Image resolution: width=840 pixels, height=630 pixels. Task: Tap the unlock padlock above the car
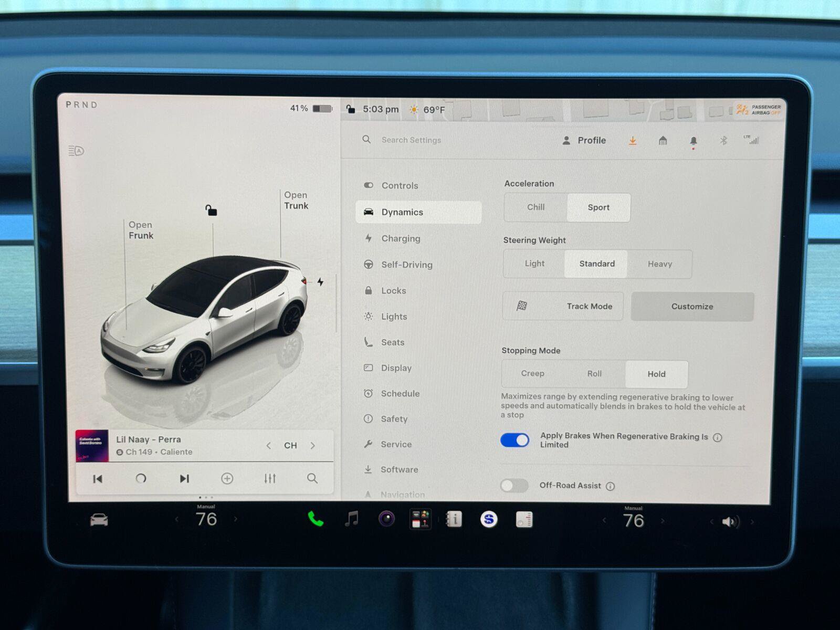(x=211, y=210)
